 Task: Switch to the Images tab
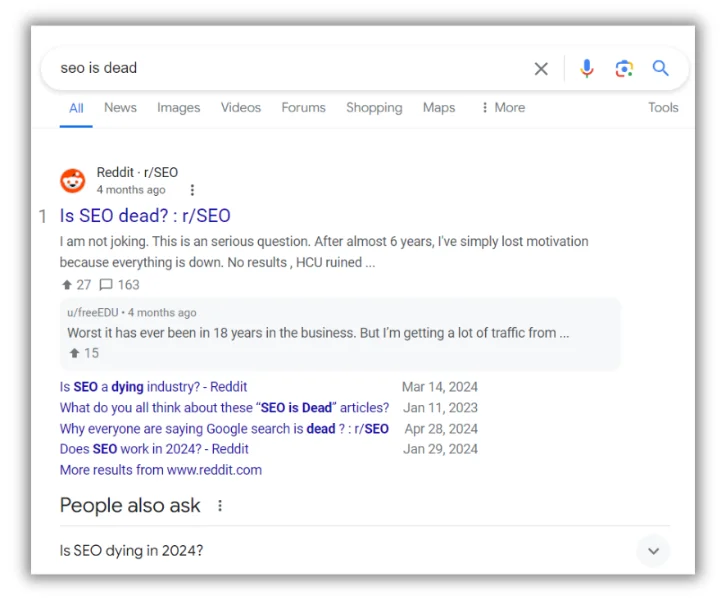[178, 108]
